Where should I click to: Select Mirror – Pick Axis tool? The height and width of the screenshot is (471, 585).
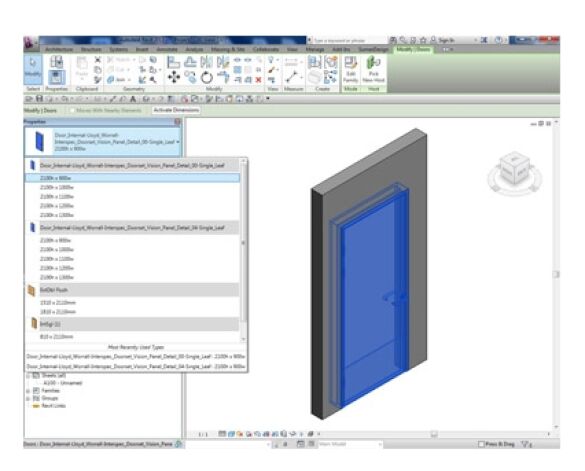click(206, 62)
